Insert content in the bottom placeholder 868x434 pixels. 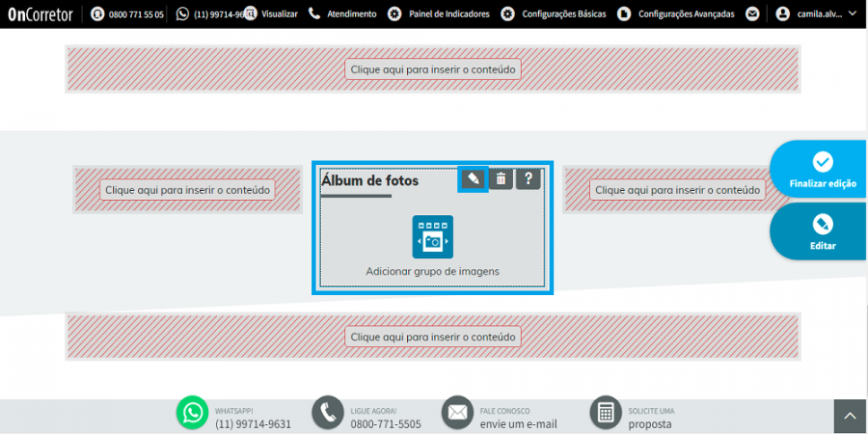[433, 337]
